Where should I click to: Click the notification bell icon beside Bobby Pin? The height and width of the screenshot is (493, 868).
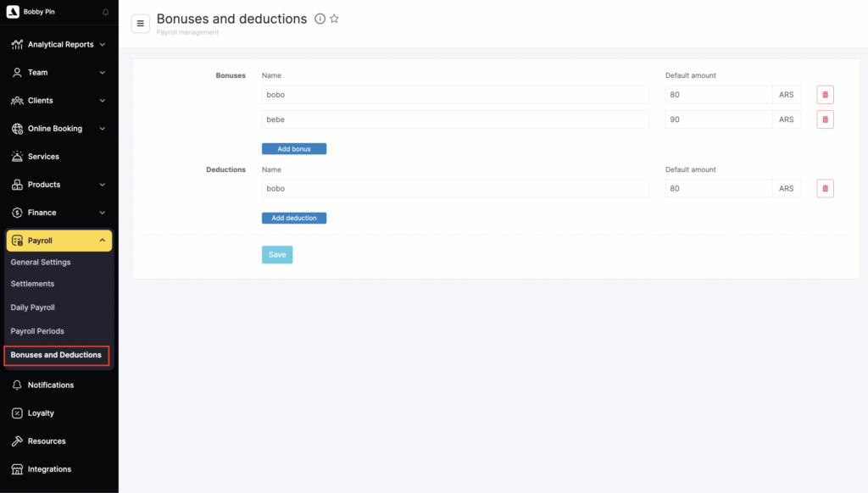pyautogui.click(x=105, y=12)
